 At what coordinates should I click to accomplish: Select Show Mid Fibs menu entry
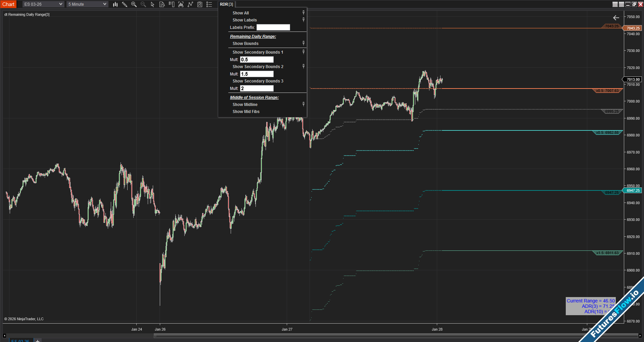click(246, 112)
